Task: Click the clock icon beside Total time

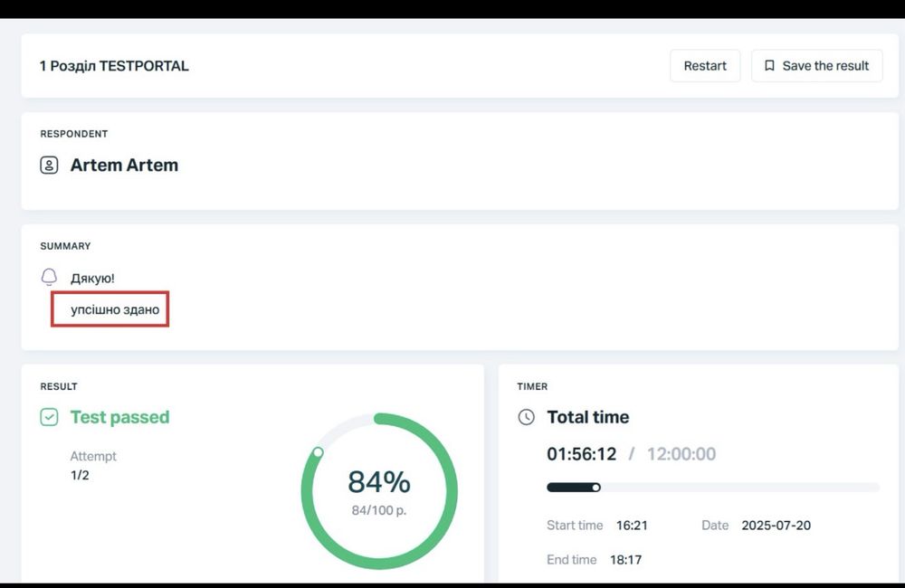Action: (526, 417)
